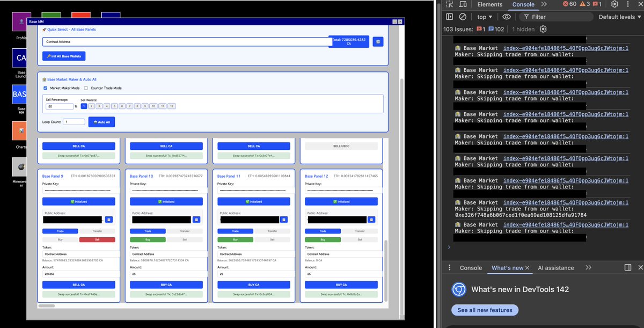
Task: Switch Base Panel 10 to Sell
Action: point(185,239)
